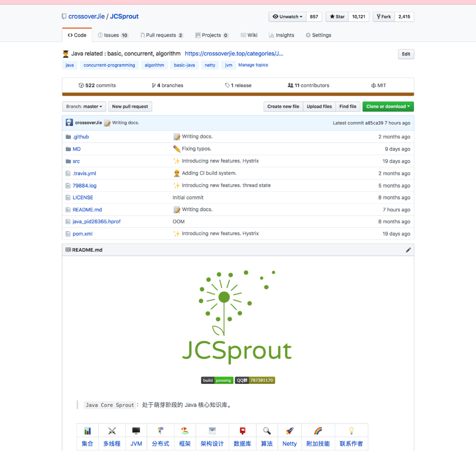476x451 pixels.
Task: Click the .travis.yml file icon
Action: (68, 173)
